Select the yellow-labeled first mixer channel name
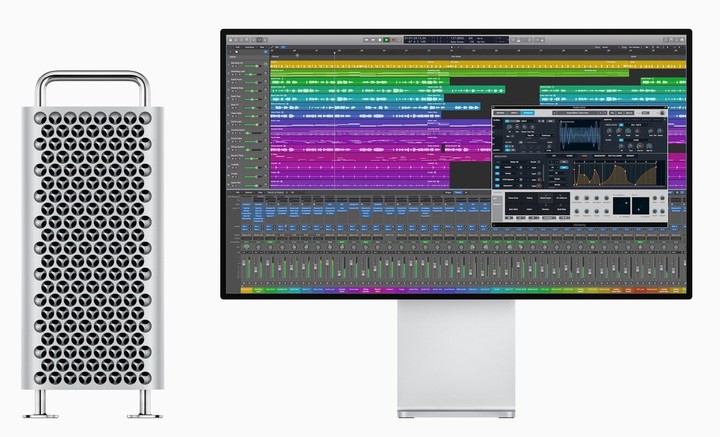This screenshot has height=437, width=720. [x=247, y=290]
